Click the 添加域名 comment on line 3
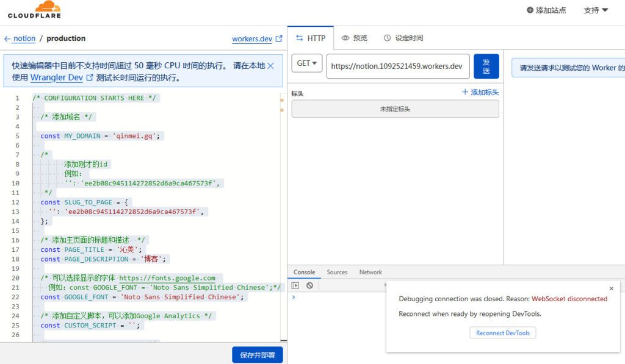This screenshot has height=364, width=625. tap(66, 117)
